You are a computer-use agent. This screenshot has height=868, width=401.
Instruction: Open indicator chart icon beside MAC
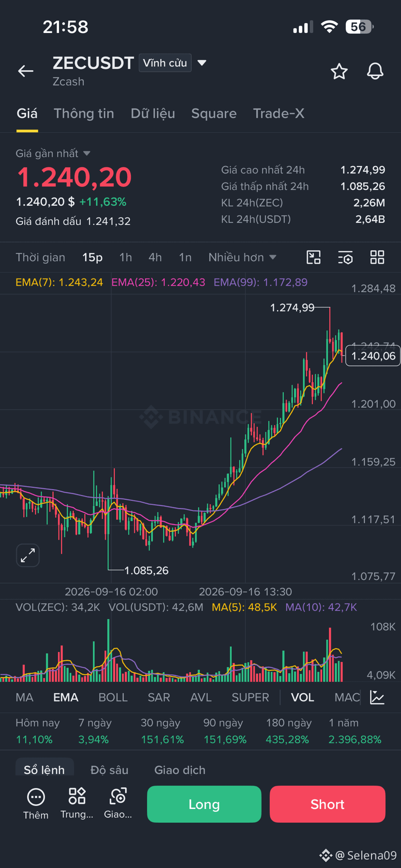pos(377,697)
